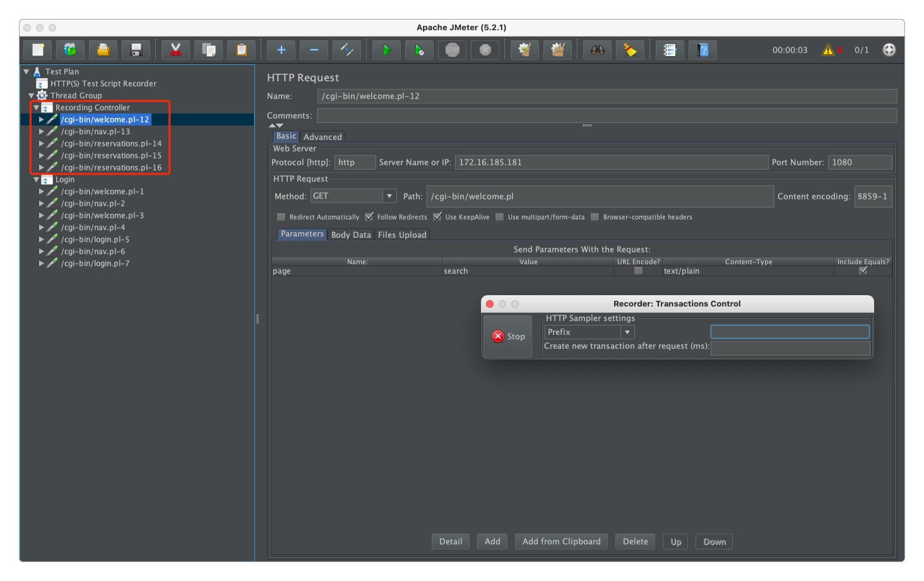Select /cgi-bin/login.pl-7 in tree

[95, 264]
